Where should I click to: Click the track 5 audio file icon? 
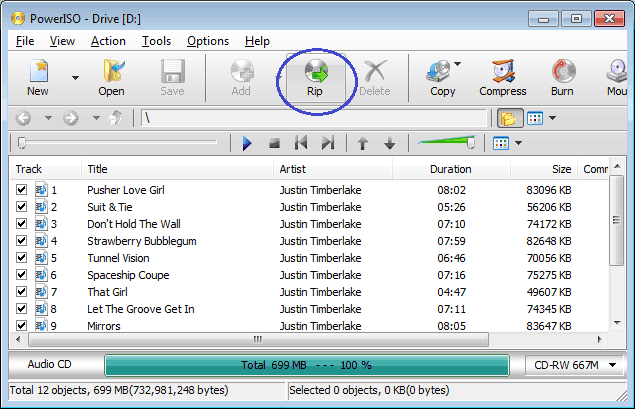41,258
